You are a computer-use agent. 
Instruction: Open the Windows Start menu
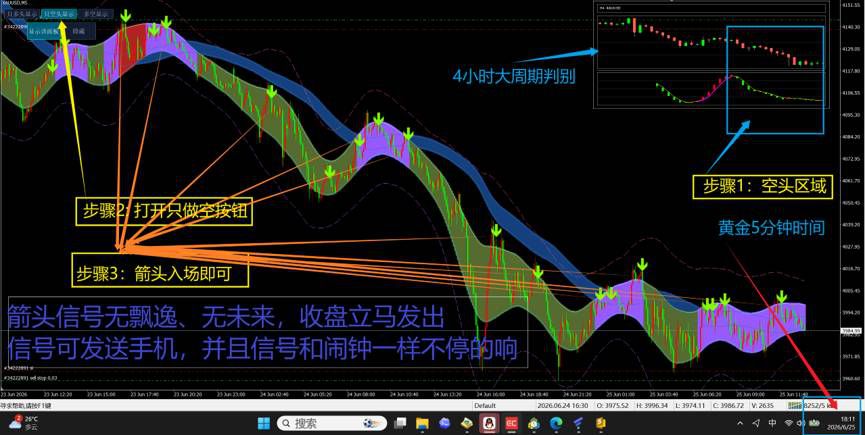[x=264, y=423]
